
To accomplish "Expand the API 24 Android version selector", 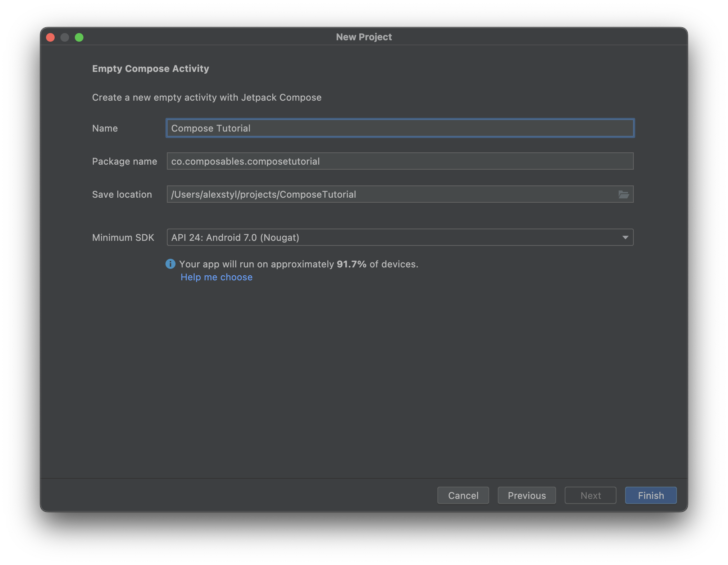I will click(399, 237).
